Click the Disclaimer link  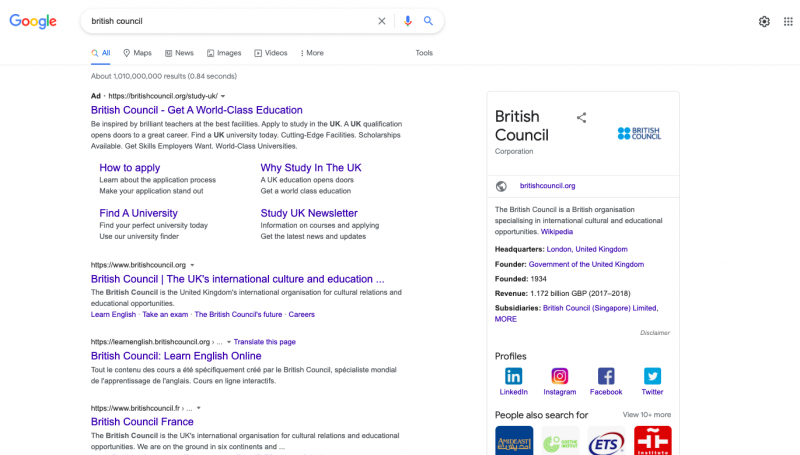655,333
